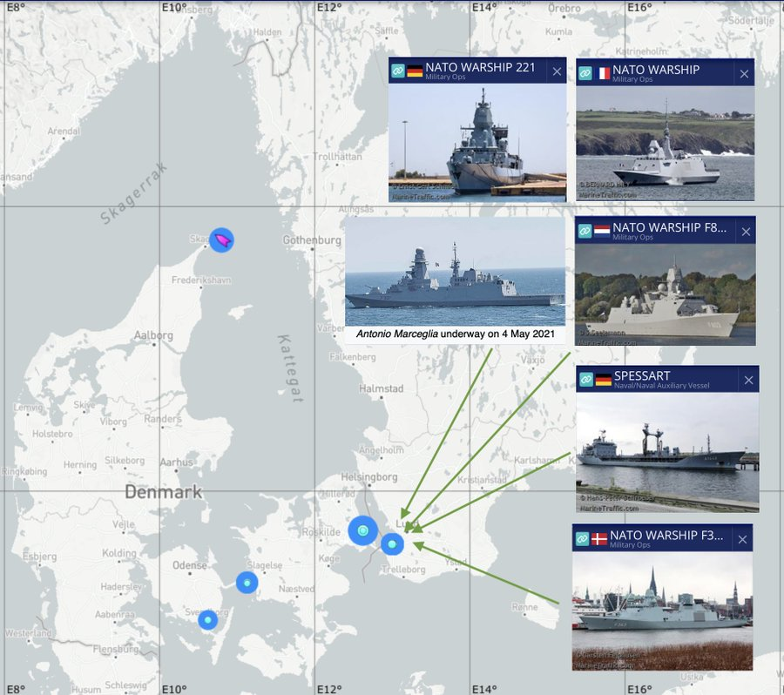784x695 pixels.
Task: Close the NATO WARSHIP 221 popup
Action: [x=557, y=71]
